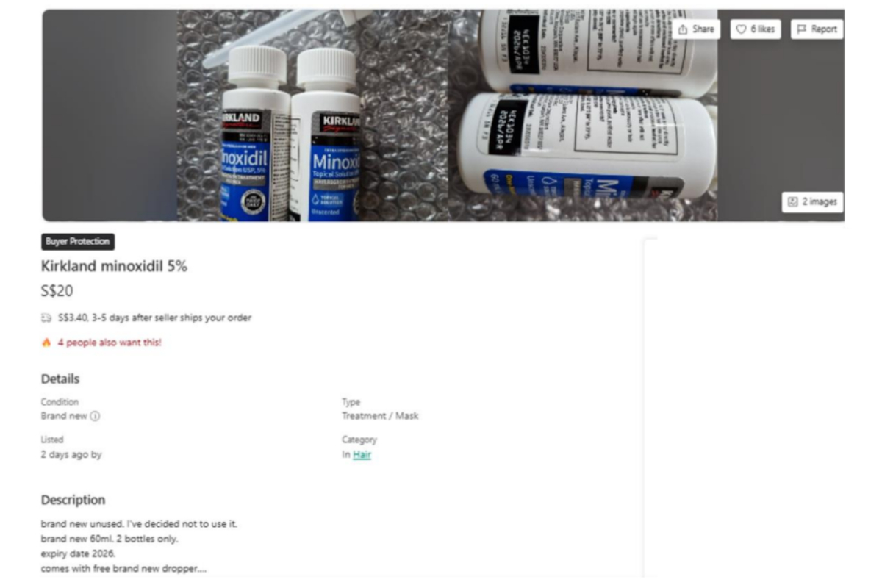
Task: Report this listing
Action: (817, 29)
